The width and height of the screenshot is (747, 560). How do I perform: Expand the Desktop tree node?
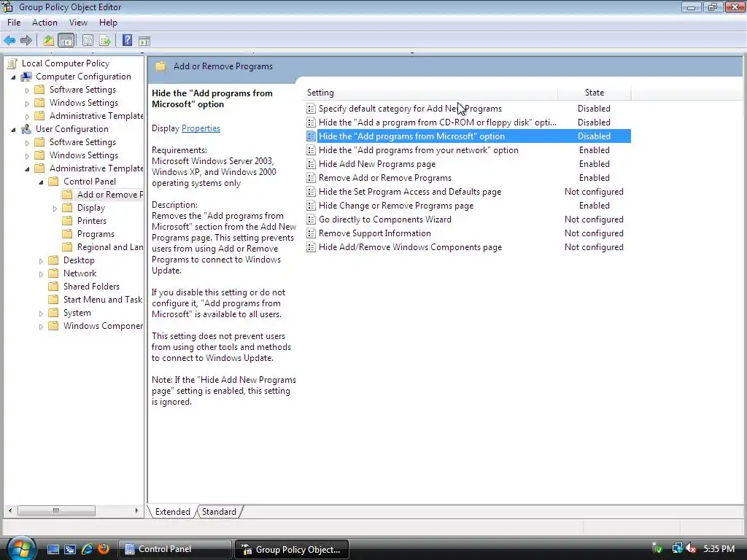click(41, 261)
